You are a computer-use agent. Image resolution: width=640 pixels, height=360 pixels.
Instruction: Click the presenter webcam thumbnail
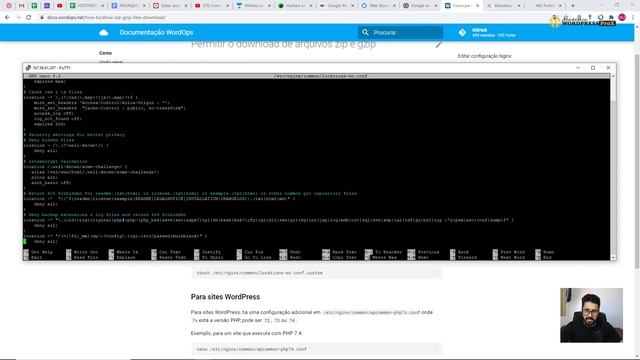click(591, 315)
